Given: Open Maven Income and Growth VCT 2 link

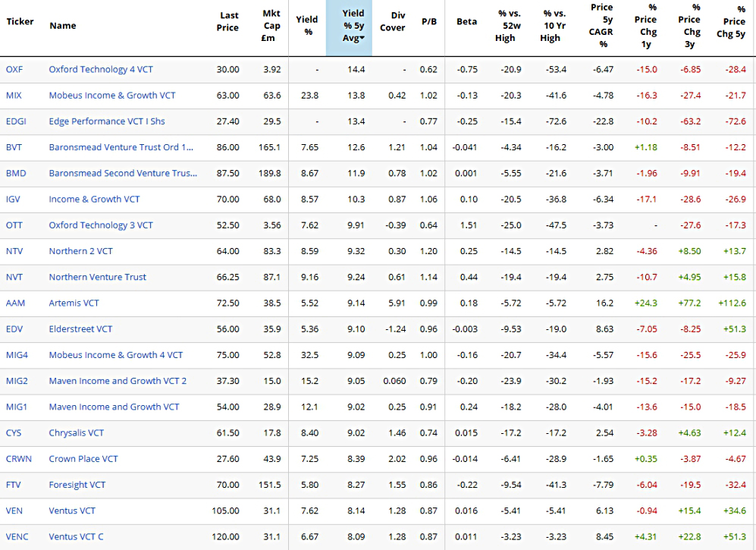Looking at the screenshot, I should 118,382.
